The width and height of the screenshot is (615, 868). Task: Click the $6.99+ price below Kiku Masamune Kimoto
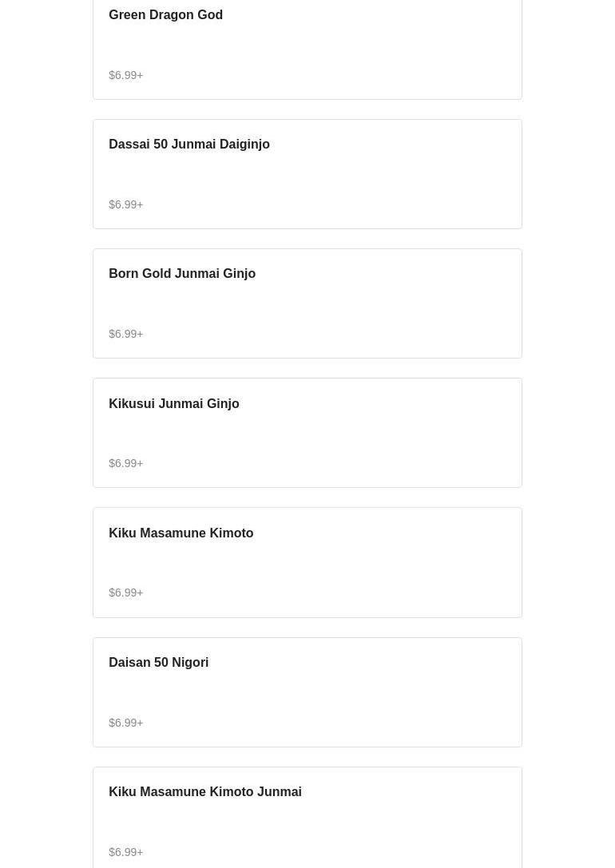click(x=126, y=593)
